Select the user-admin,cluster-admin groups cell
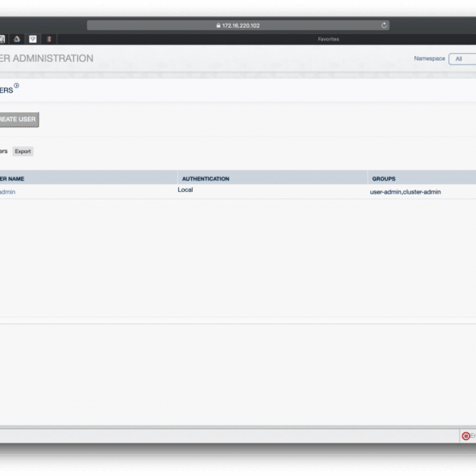Screen dimensions: 476x476 (405, 192)
